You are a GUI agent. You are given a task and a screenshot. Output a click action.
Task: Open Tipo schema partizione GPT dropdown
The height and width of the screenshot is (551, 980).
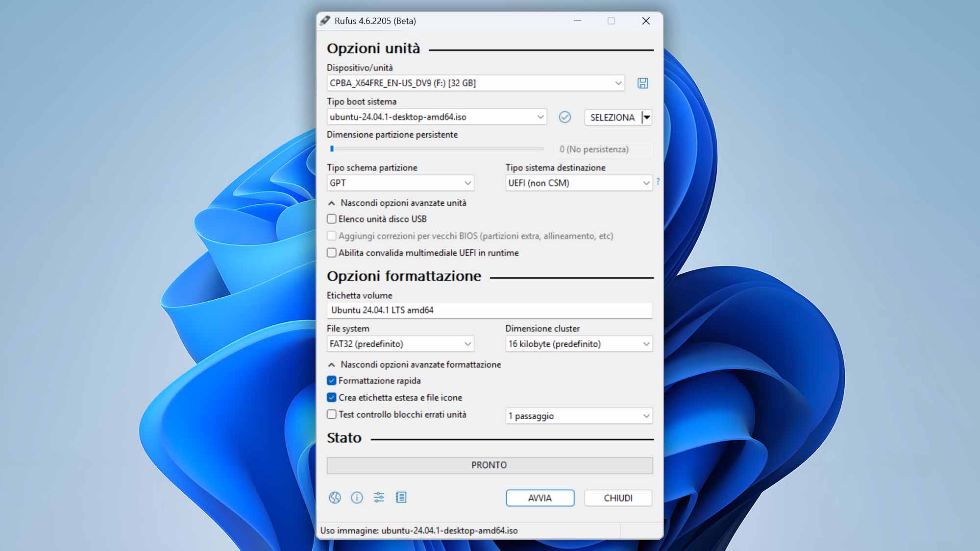pos(400,183)
